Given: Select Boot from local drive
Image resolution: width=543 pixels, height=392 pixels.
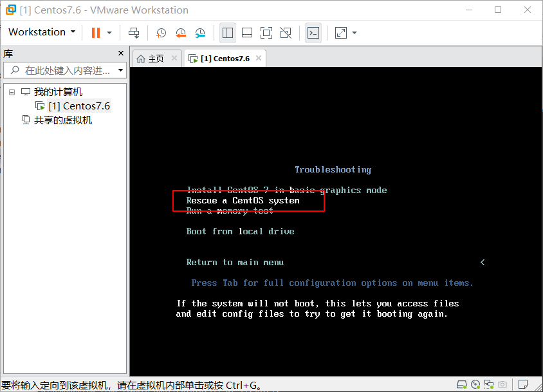Looking at the screenshot, I should [241, 231].
